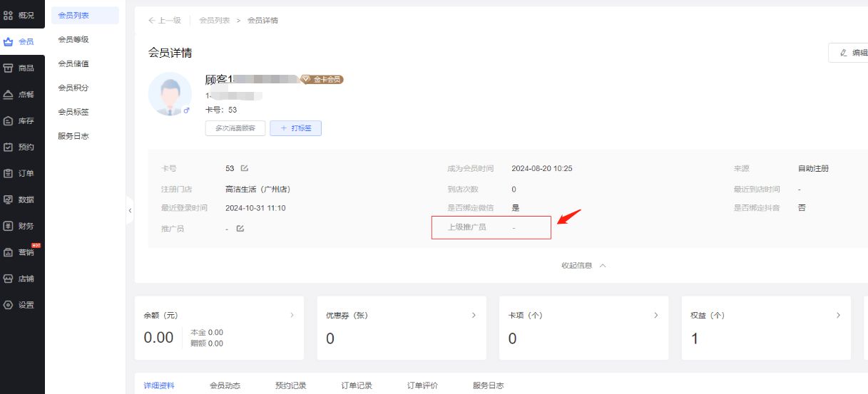
Task: Switch to the 订单评价 tab
Action: pos(422,385)
